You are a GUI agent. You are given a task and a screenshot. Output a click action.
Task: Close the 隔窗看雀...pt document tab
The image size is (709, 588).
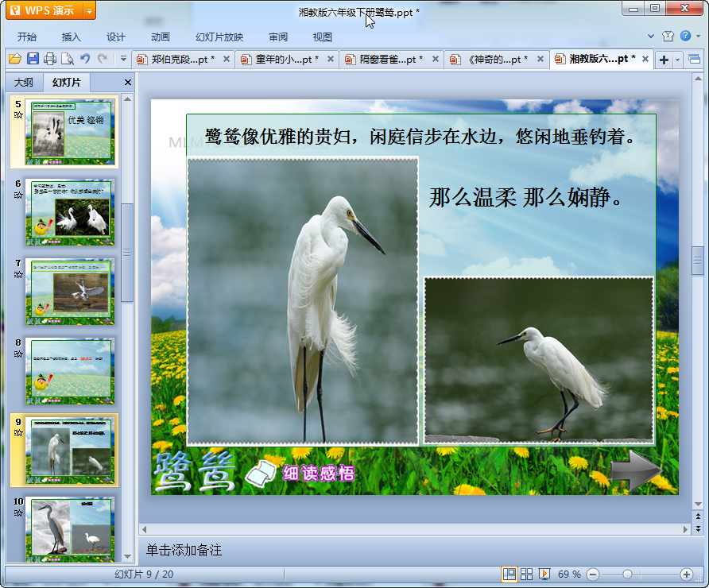click(436, 59)
